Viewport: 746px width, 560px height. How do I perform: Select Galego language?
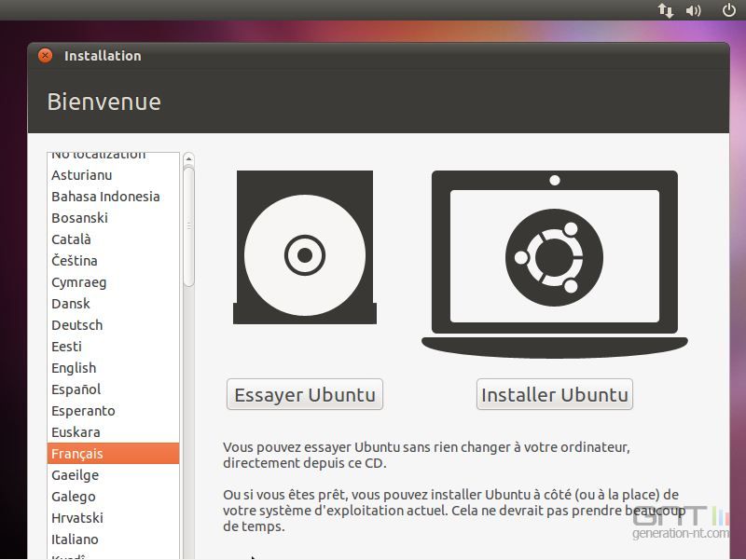pyautogui.click(x=113, y=497)
